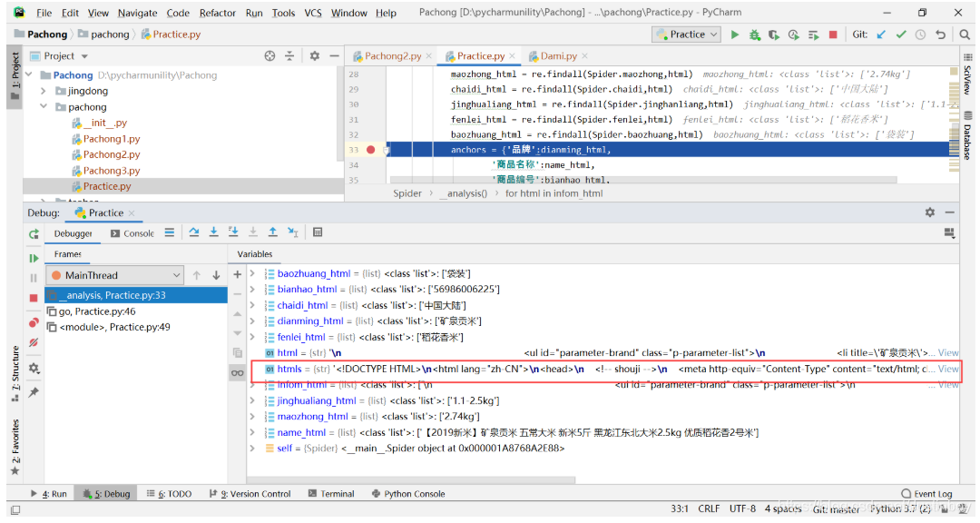This screenshot has height=523, width=980.
Task: Expand the baozhuang_html variable node
Action: tap(252, 273)
